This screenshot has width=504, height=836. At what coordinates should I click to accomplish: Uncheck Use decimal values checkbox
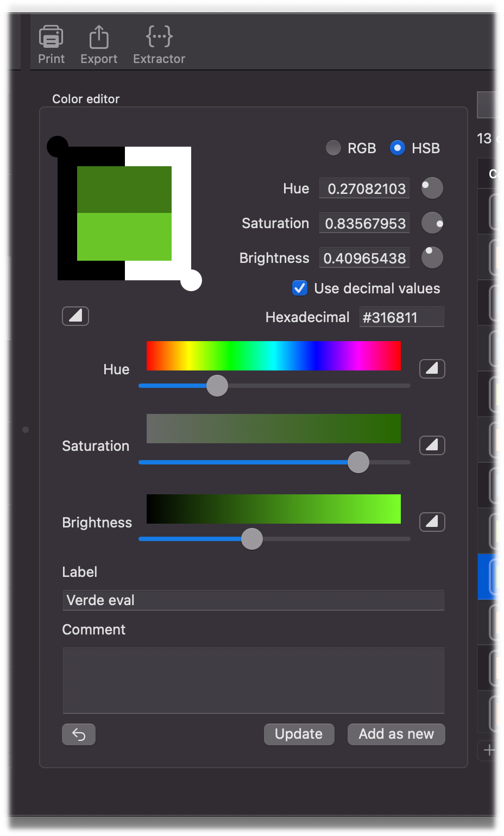coord(300,288)
